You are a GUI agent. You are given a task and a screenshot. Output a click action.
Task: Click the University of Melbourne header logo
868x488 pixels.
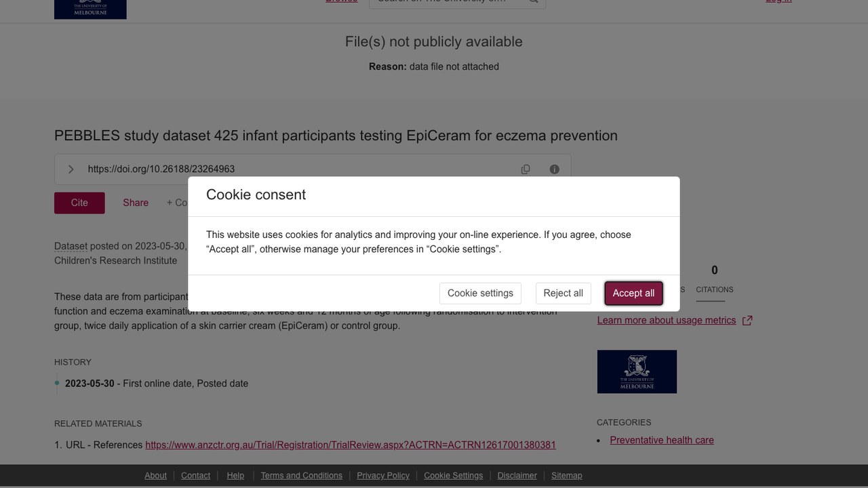coord(90,9)
